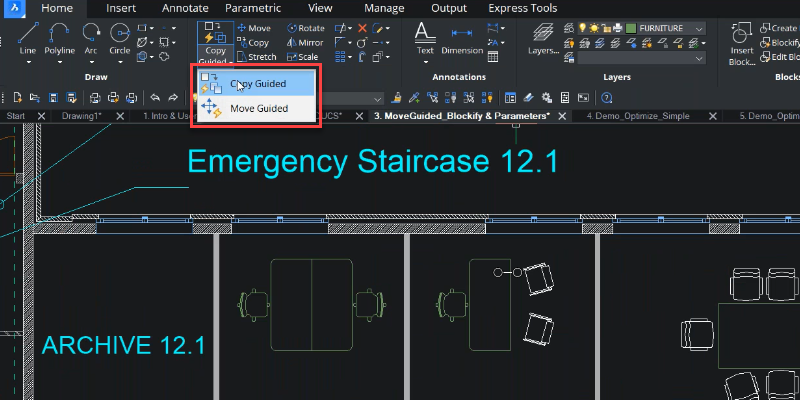Viewport: 800px width, 400px height.
Task: Click the Undo arrow icon
Action: click(156, 98)
